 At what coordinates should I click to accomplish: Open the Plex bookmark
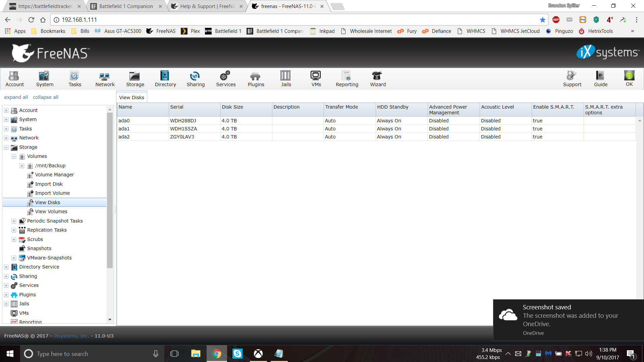(190, 31)
